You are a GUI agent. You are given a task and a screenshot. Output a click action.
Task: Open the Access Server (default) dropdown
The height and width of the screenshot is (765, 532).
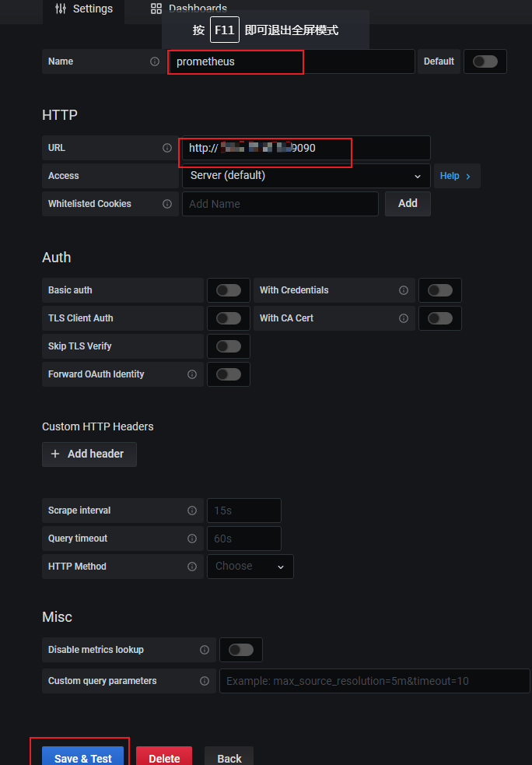pos(306,176)
